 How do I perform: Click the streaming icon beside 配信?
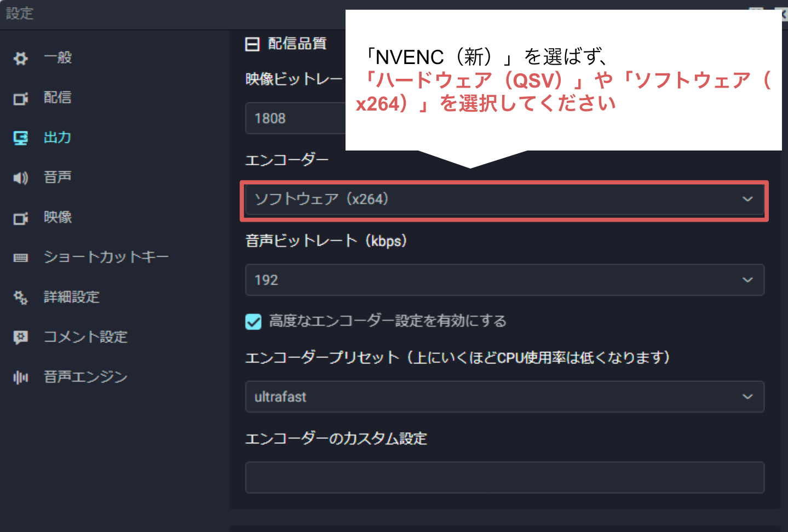pos(21,99)
